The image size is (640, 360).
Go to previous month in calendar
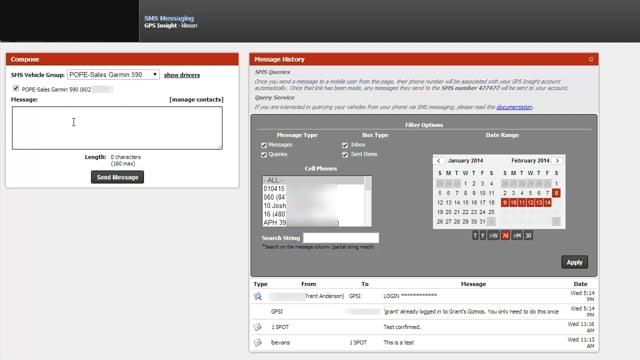[x=439, y=161]
